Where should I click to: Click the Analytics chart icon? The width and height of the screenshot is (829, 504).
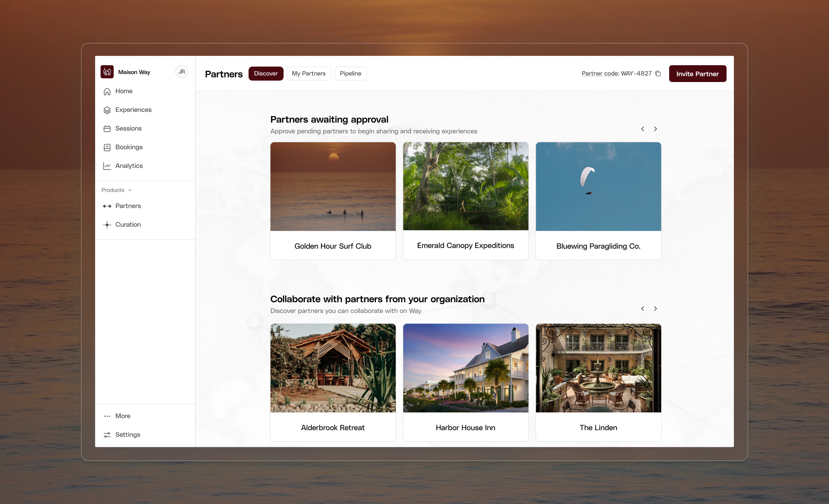point(107,166)
